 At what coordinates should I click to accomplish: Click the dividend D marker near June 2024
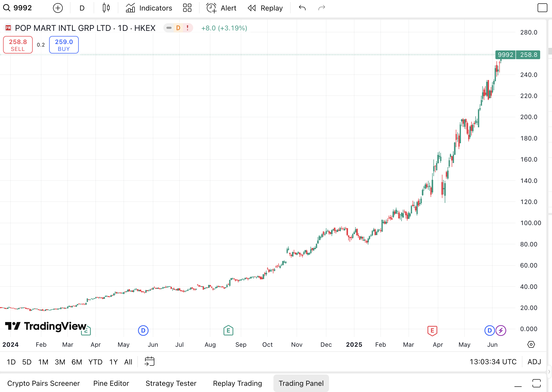143,331
